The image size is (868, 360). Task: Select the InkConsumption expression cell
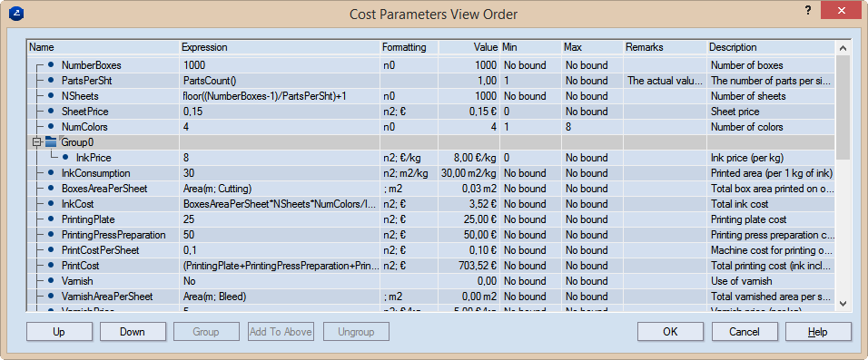point(281,173)
